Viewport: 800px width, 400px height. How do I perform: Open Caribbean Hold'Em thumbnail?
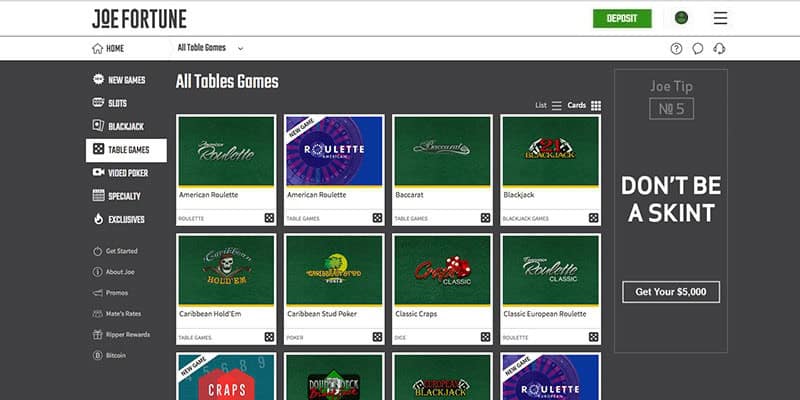tap(226, 270)
